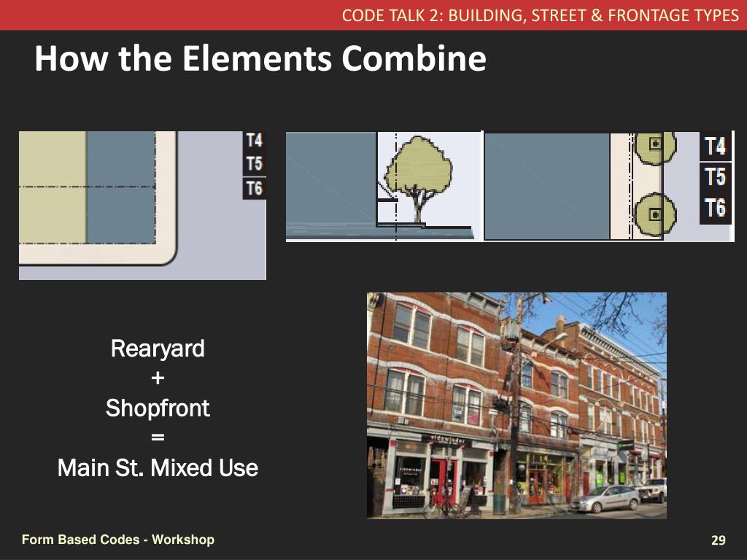Click the plus sign below 'Rearyard'
This screenshot has height=560, width=747.
pyautogui.click(x=158, y=378)
